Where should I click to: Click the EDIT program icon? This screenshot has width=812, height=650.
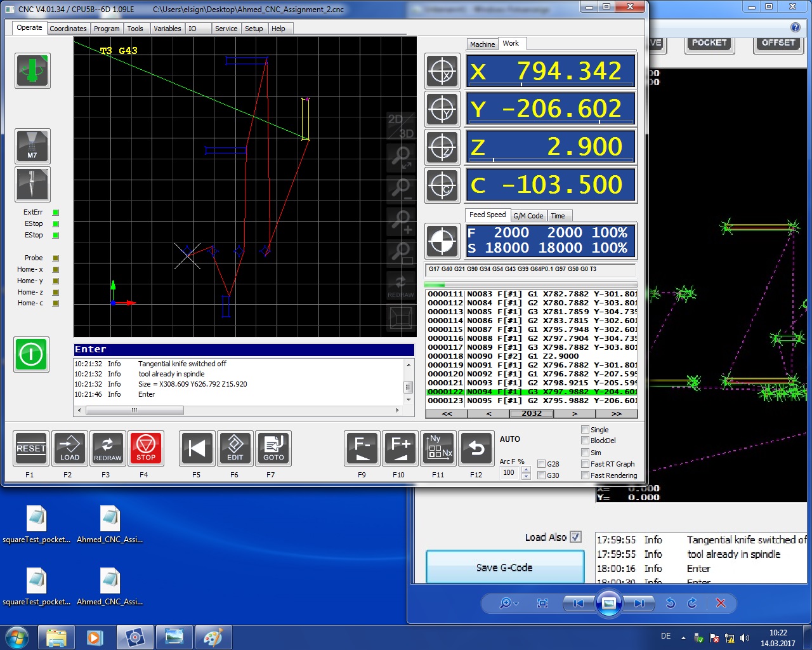(235, 448)
